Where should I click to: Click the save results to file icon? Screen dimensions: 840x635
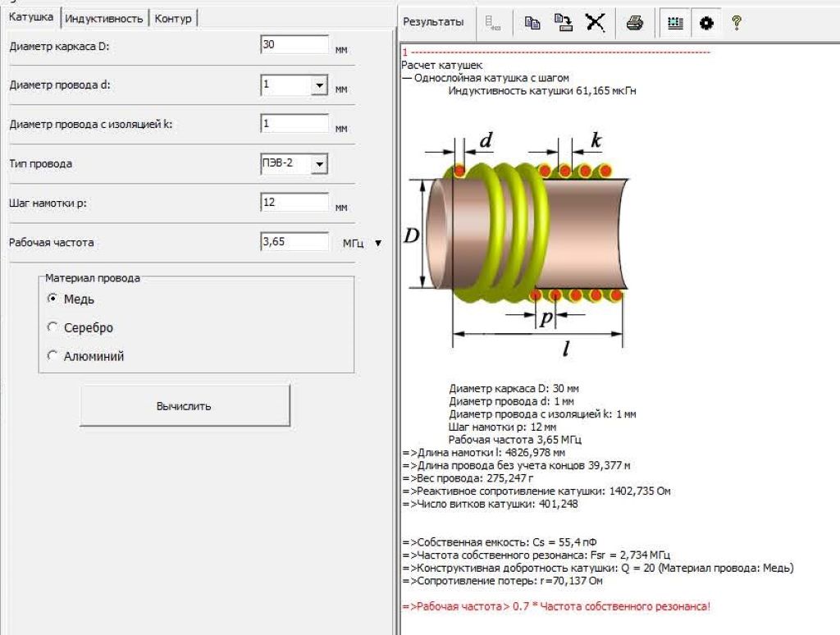564,23
